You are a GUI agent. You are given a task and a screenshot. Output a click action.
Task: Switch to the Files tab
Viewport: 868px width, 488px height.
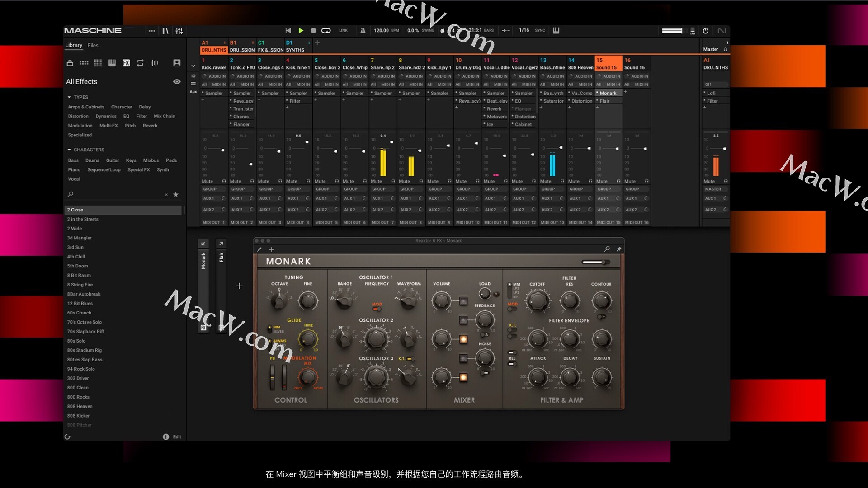pyautogui.click(x=93, y=45)
